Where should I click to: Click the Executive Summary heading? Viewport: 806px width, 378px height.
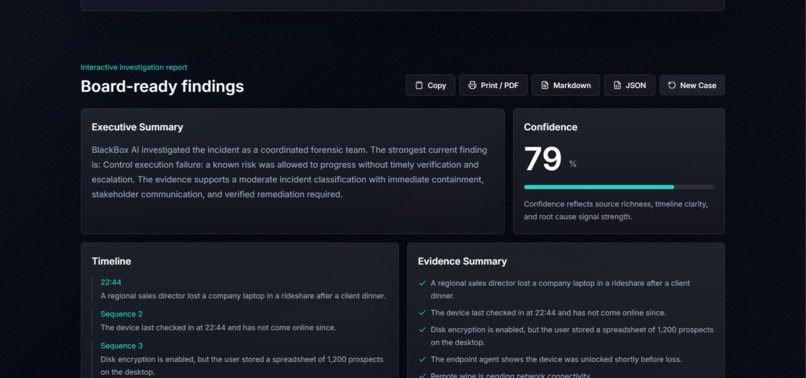[x=137, y=127]
